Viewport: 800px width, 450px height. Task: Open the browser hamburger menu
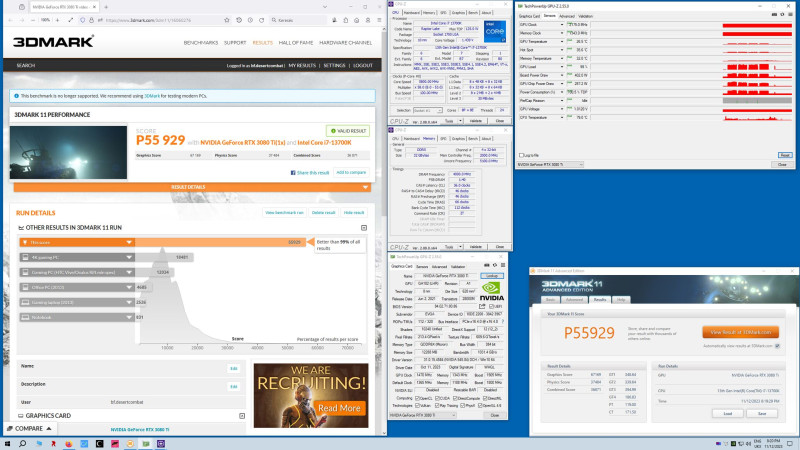pos(379,20)
